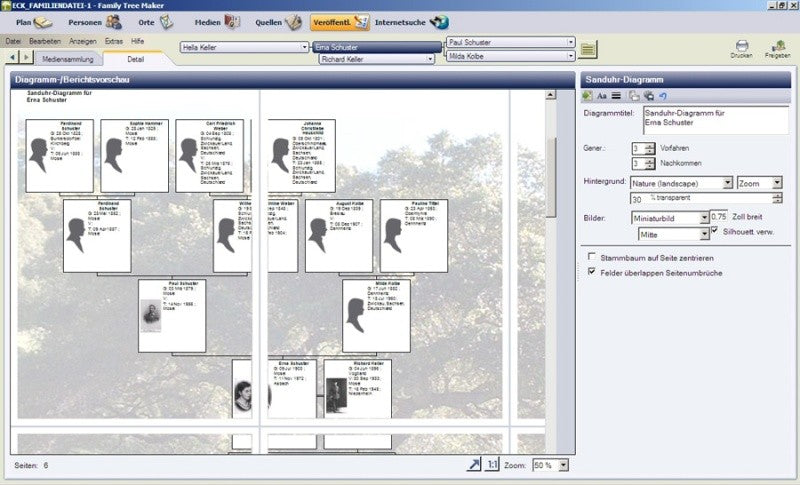Click the blue undo arrow icon
This screenshot has width=800, height=485.
click(x=663, y=96)
